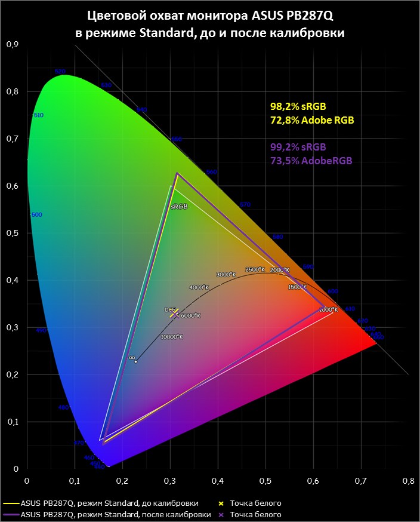Click the yellow white point cross in legend
Viewport: 420px width, 522px height.
[223, 503]
